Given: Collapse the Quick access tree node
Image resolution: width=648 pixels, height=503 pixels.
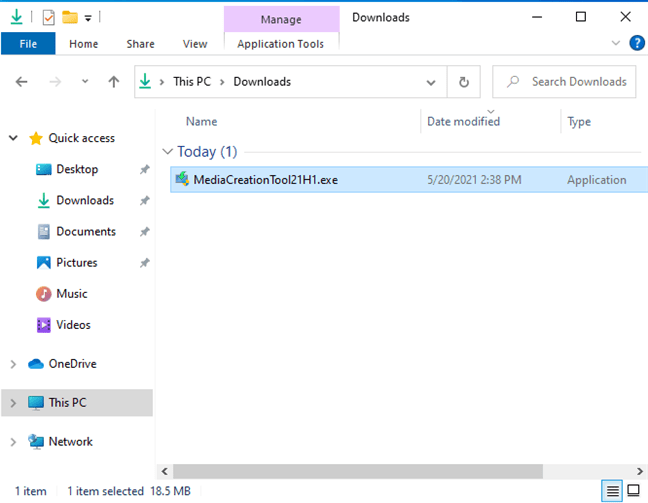Looking at the screenshot, I should pyautogui.click(x=13, y=138).
